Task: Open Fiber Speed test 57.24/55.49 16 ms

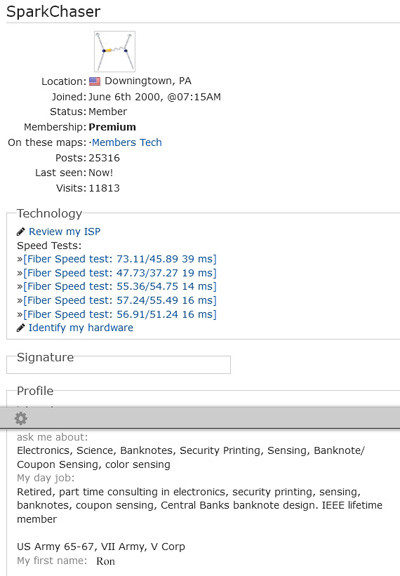Action: pos(120,300)
